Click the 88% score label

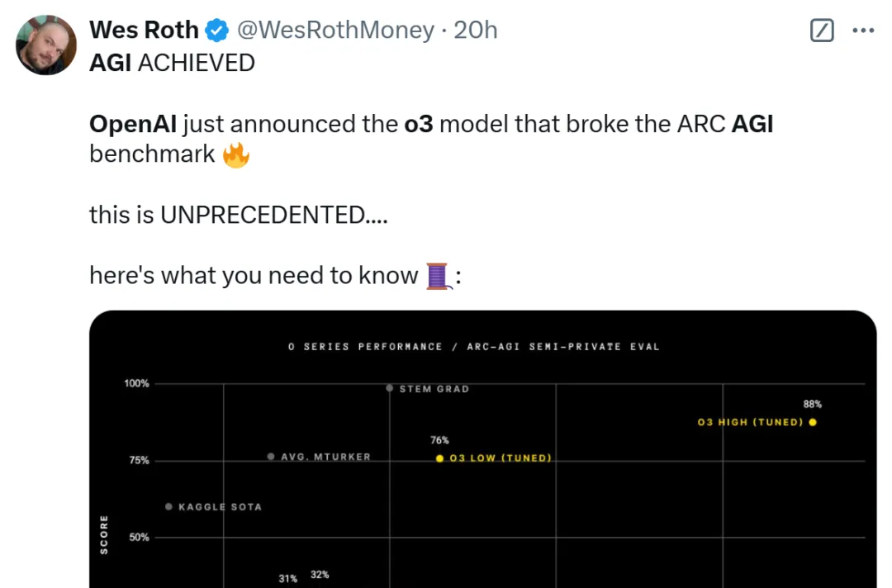(x=813, y=405)
